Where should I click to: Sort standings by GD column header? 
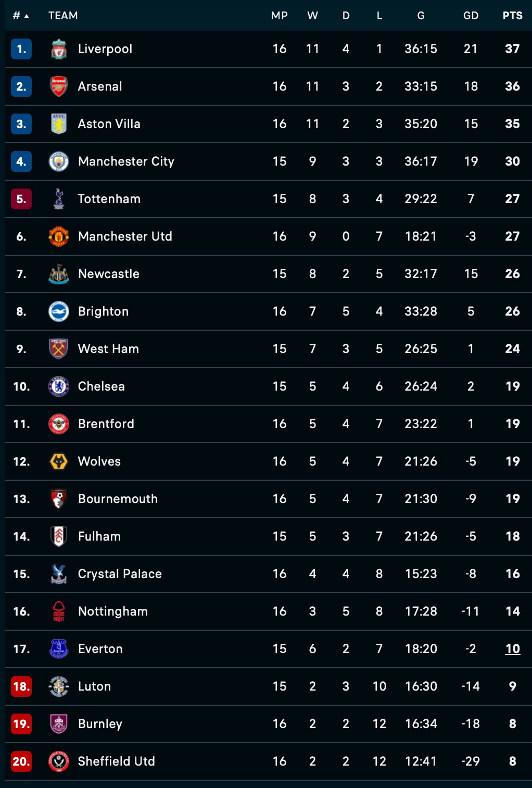pyautogui.click(x=471, y=16)
